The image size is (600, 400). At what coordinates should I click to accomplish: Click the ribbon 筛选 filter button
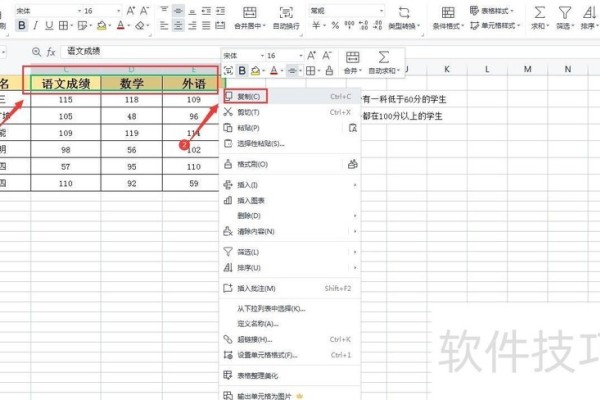click(x=565, y=18)
